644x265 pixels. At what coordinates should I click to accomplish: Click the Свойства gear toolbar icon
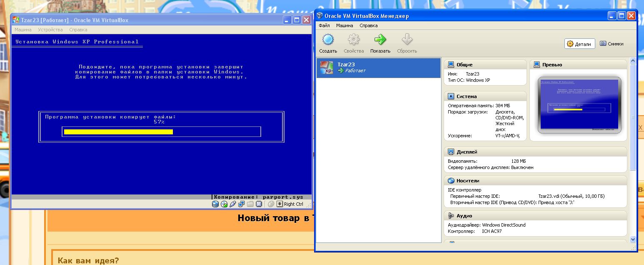354,40
